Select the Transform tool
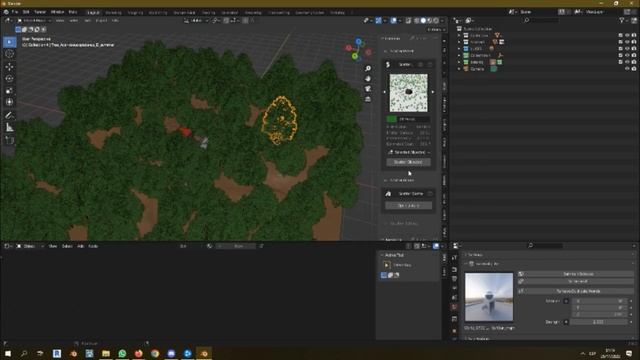The image size is (640, 360). click(x=9, y=102)
